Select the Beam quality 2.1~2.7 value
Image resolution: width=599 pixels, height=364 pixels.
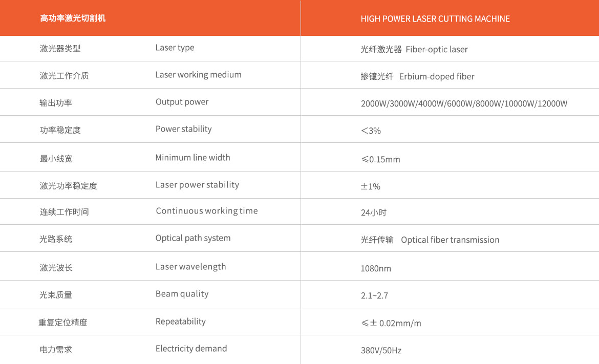tap(374, 295)
